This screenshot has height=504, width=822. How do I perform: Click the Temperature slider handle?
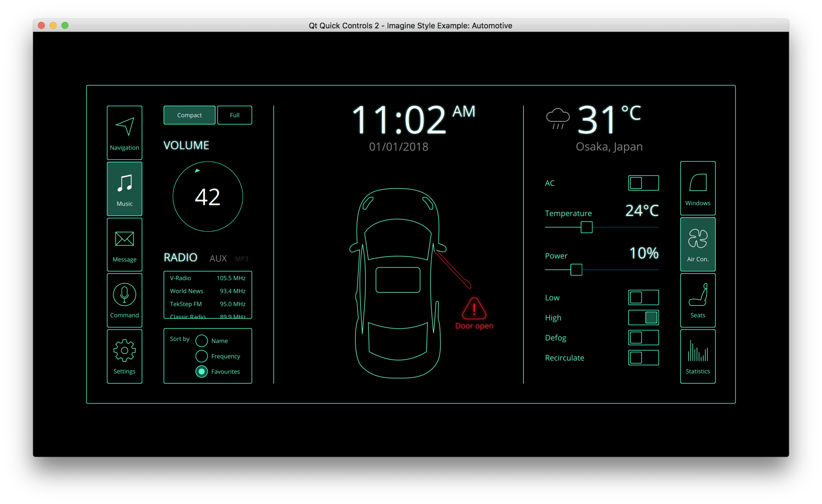point(586,227)
